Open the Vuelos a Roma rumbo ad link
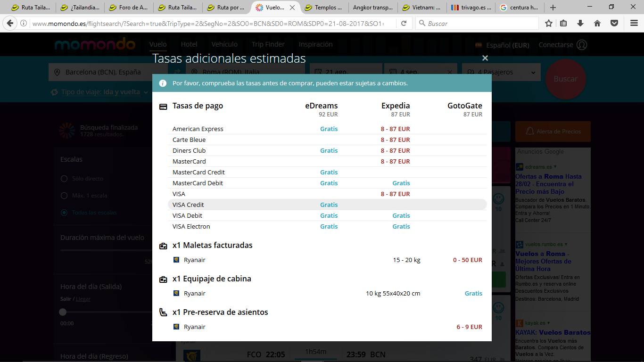Image resolution: width=644 pixels, height=362 pixels. point(543,261)
